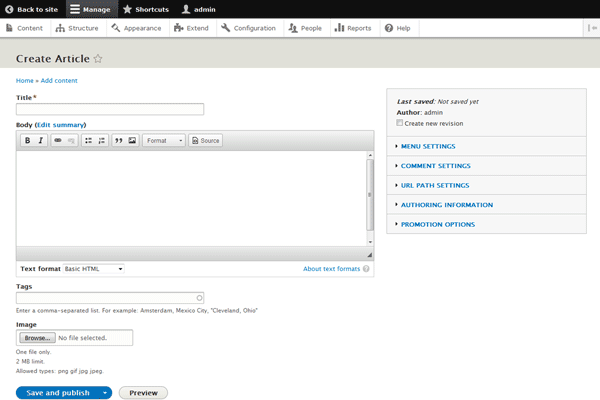Expand Menu Settings section
Screen dimensions: 600x400
[427, 147]
